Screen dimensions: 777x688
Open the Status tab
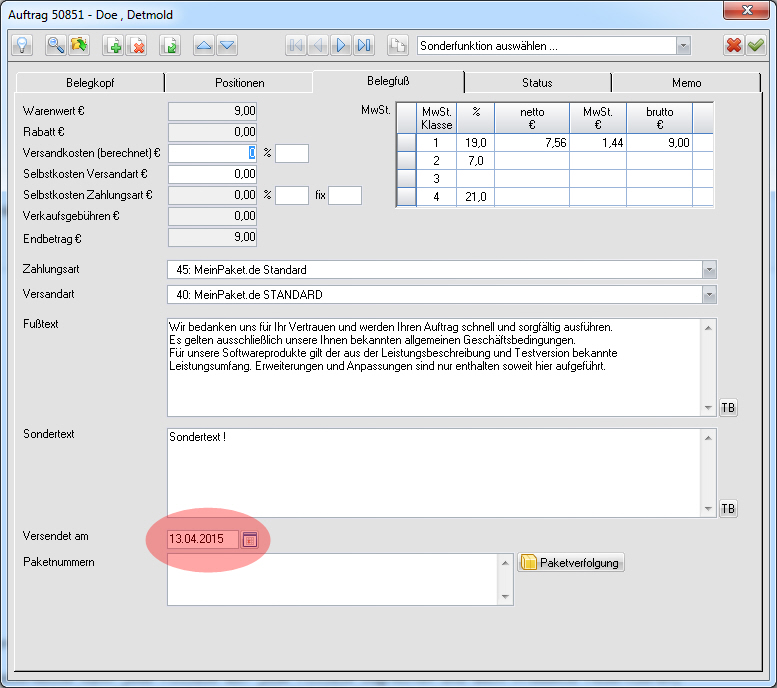pyautogui.click(x=537, y=83)
